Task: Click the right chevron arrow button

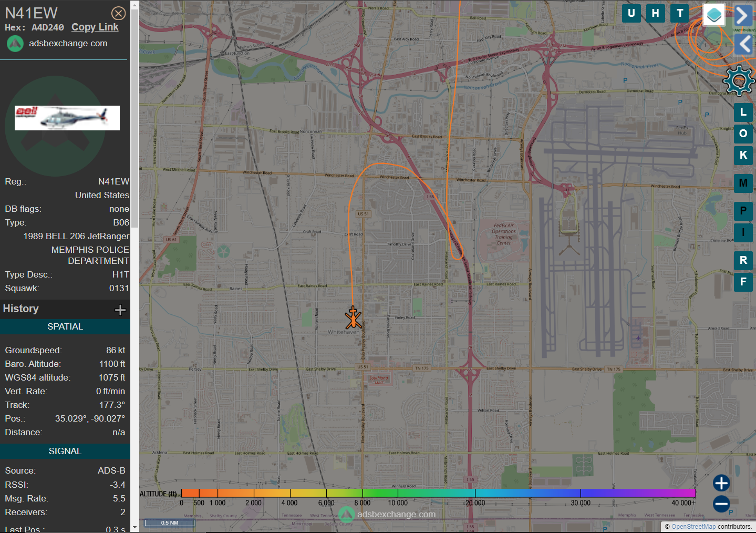Action: [x=742, y=15]
